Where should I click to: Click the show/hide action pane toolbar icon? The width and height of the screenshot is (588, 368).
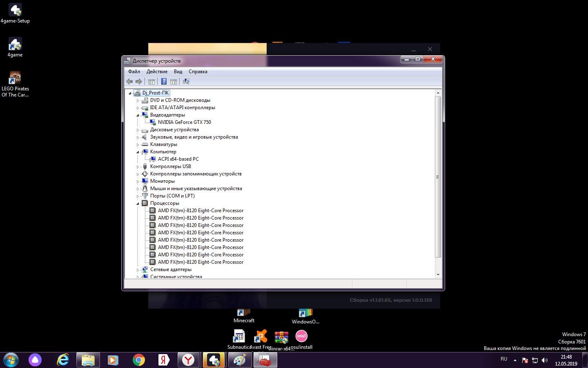174,81
